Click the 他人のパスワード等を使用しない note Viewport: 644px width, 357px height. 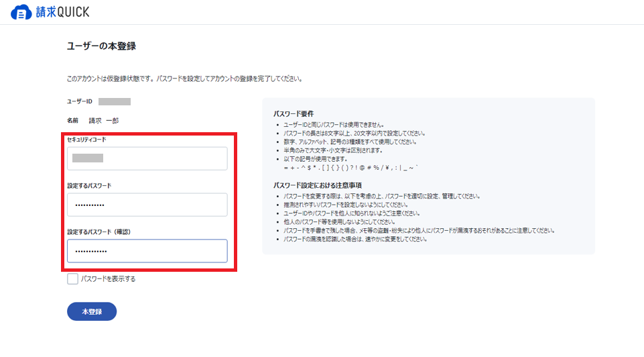pyautogui.click(x=339, y=222)
